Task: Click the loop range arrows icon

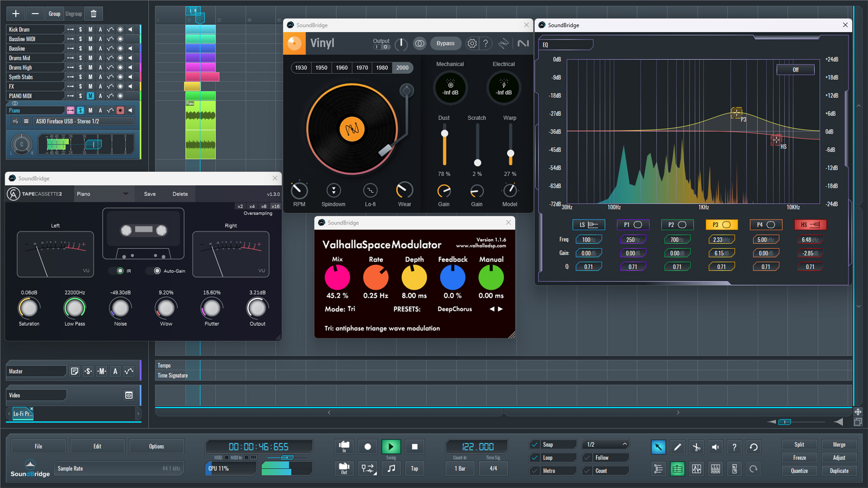Action: (368, 469)
